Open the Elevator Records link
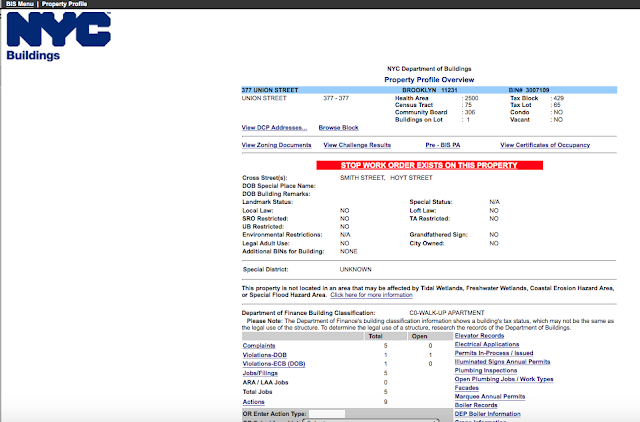This screenshot has height=422, width=640. click(479, 335)
